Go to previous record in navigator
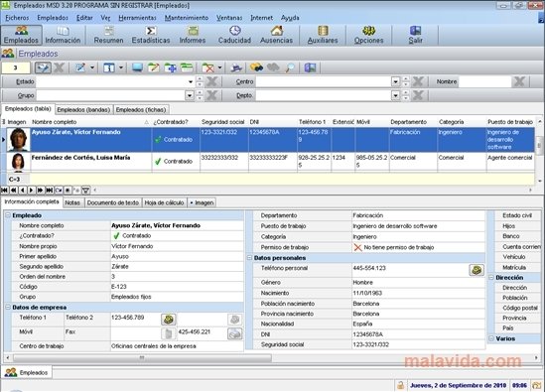The image size is (545, 392). 22,191
